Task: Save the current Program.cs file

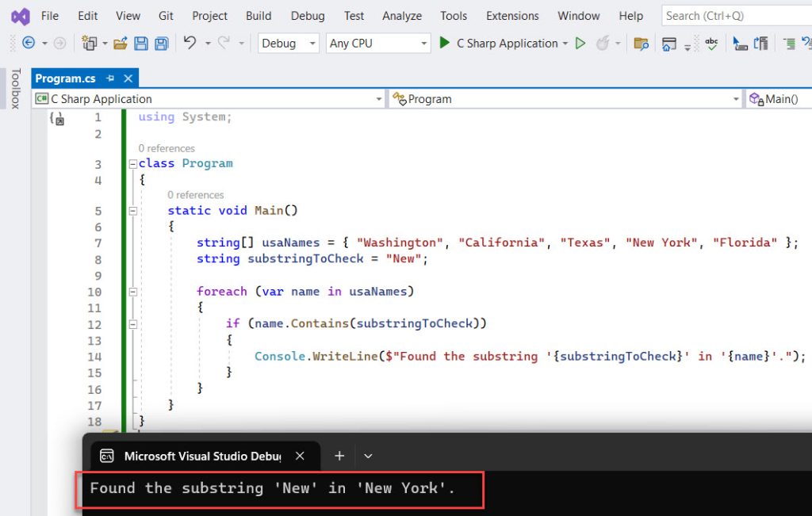Action: [x=141, y=43]
